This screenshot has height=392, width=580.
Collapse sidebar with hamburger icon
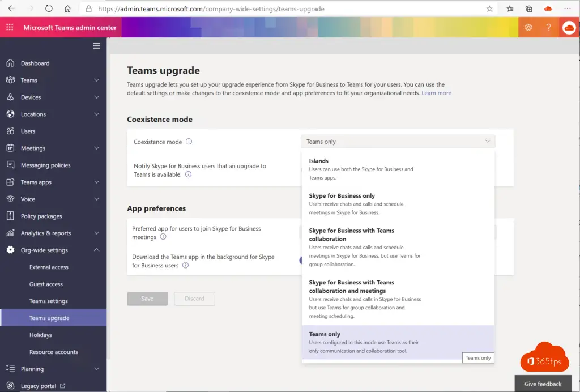pyautogui.click(x=96, y=46)
